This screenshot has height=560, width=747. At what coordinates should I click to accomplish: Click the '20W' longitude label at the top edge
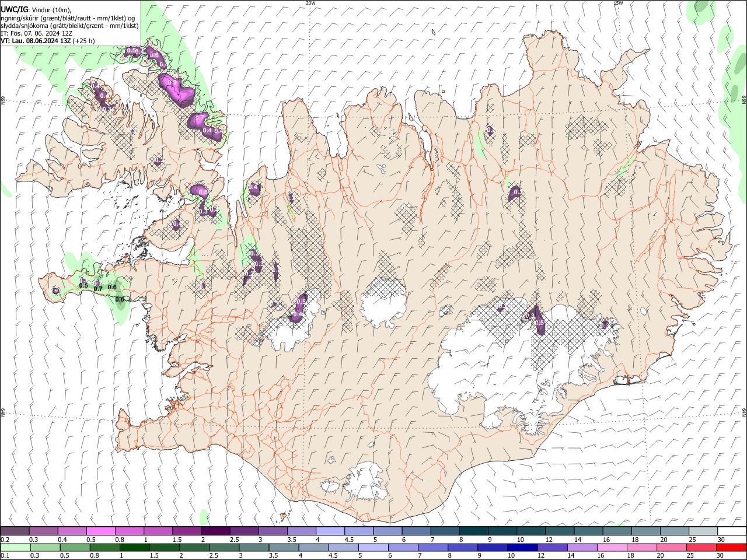(x=310, y=3)
